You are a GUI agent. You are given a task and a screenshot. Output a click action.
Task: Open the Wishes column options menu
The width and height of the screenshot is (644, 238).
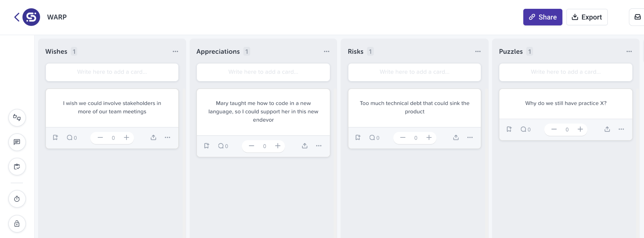pyautogui.click(x=175, y=51)
